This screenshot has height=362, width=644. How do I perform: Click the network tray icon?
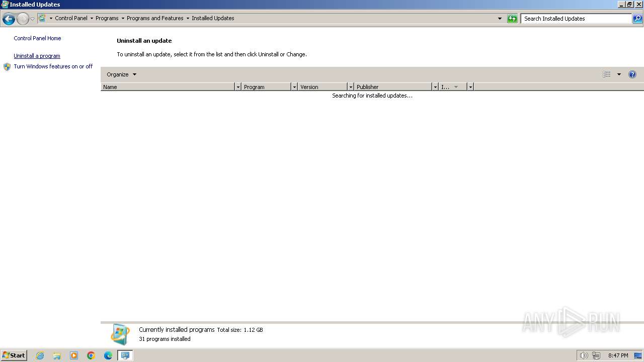[x=596, y=355]
